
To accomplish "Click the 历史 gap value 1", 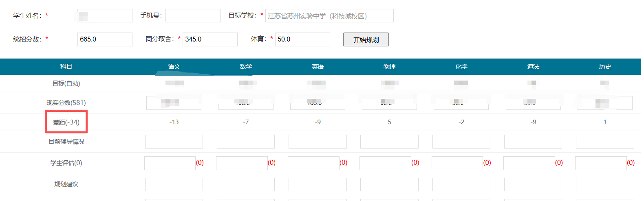I will (605, 122).
